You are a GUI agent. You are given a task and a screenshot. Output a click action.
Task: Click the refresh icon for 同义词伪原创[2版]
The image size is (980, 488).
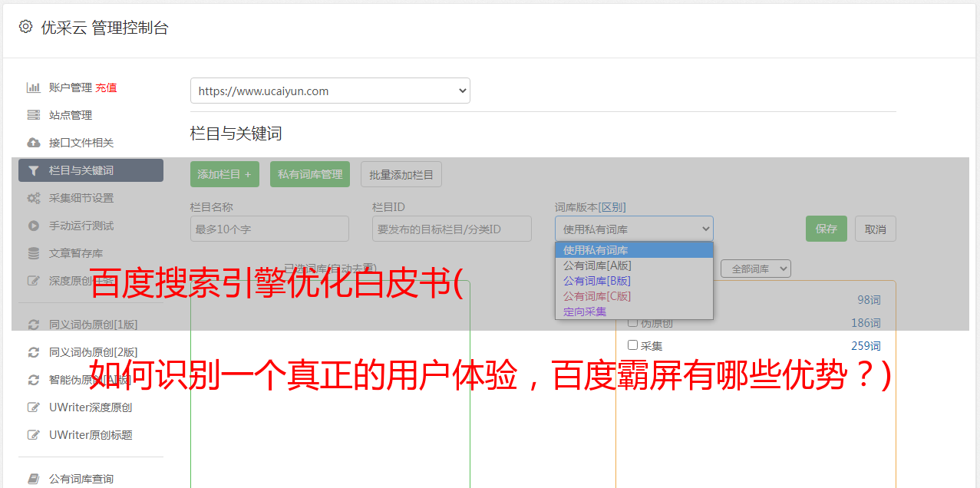(x=34, y=352)
